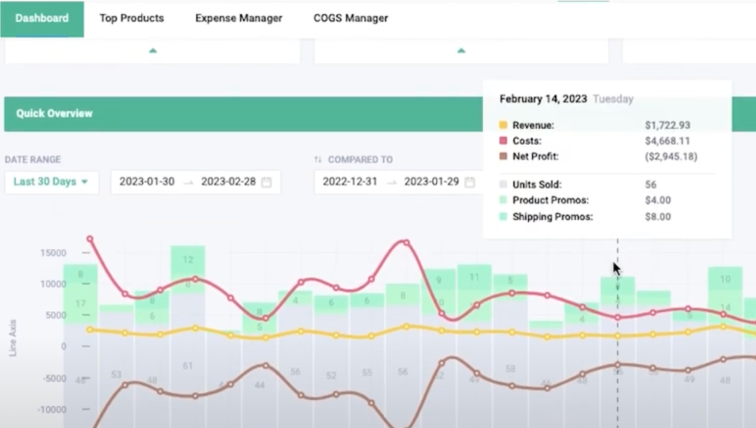Click the red Costs legend swatch
Viewport: 756px width, 428px height.
point(503,141)
